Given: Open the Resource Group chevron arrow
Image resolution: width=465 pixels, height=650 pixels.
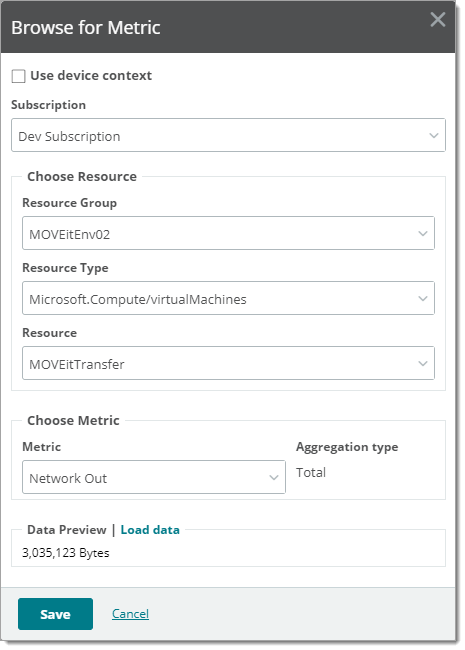Looking at the screenshot, I should [x=423, y=233].
